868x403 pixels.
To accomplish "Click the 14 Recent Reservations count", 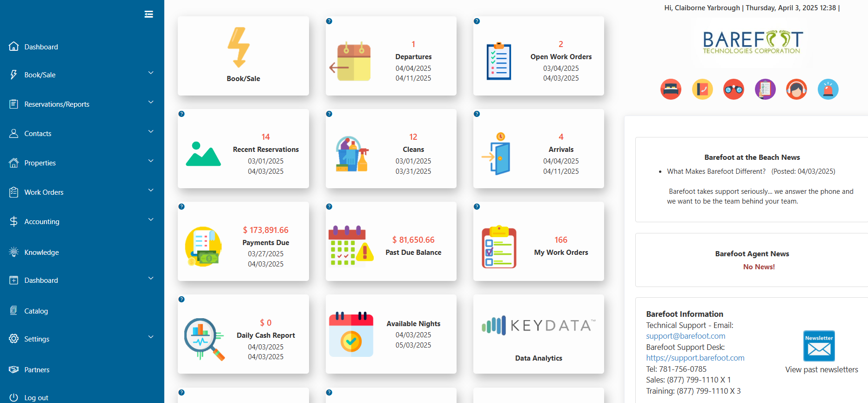I will point(266,137).
